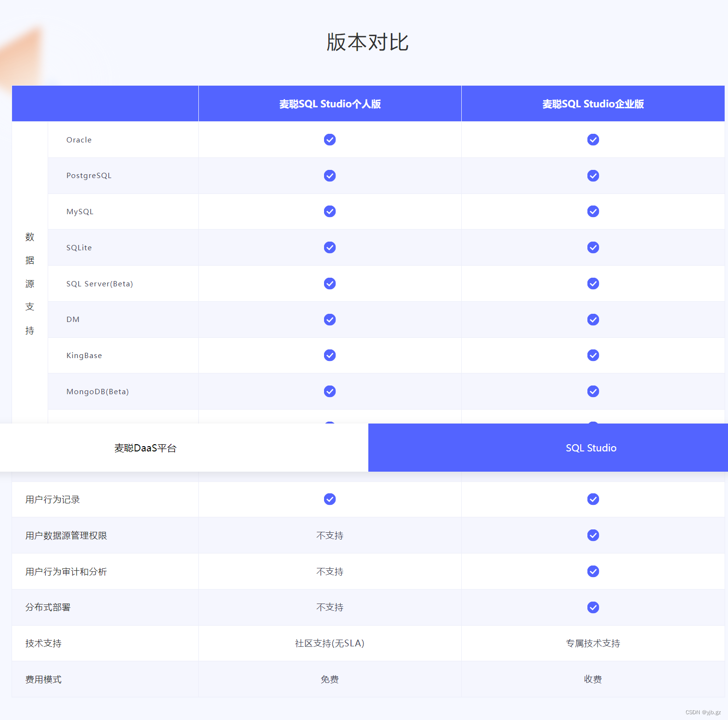Click the SQLite checkmark in 企业版 column

point(593,247)
